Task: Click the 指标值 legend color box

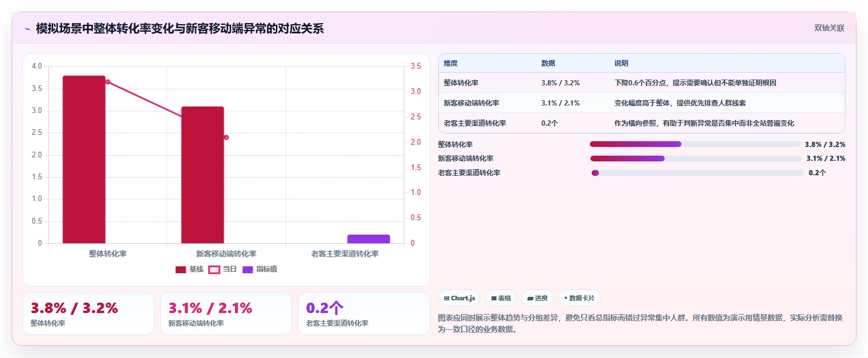Action: (x=248, y=269)
